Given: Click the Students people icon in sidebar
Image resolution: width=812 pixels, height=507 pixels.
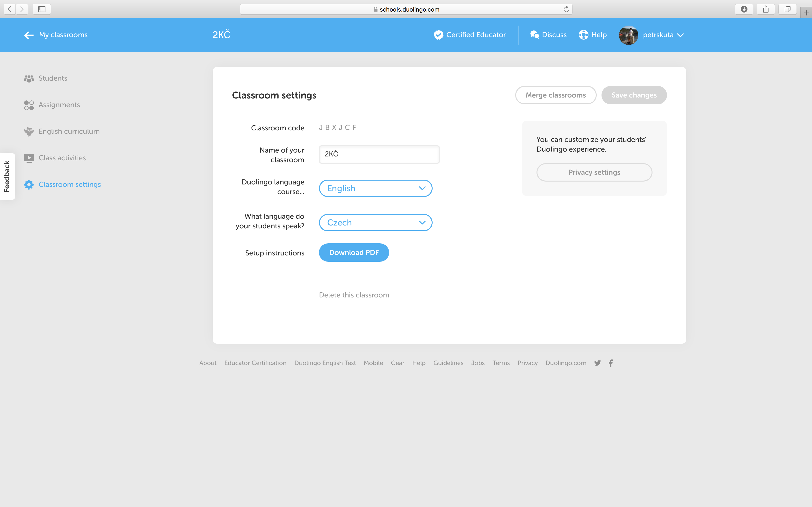Looking at the screenshot, I should [29, 78].
